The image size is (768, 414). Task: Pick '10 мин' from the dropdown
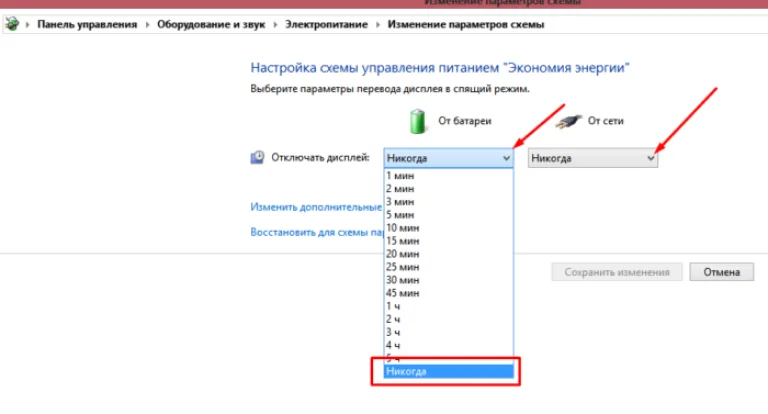[x=448, y=228]
